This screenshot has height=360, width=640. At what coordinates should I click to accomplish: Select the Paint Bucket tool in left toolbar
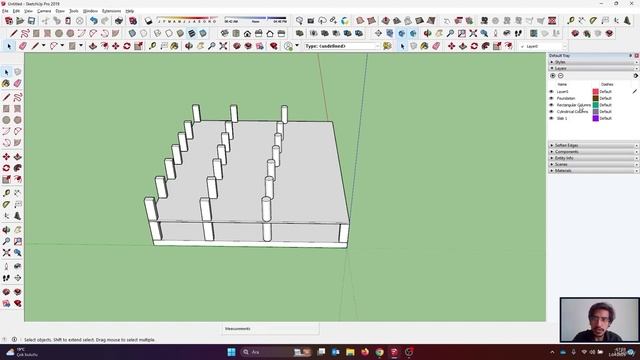(6, 84)
